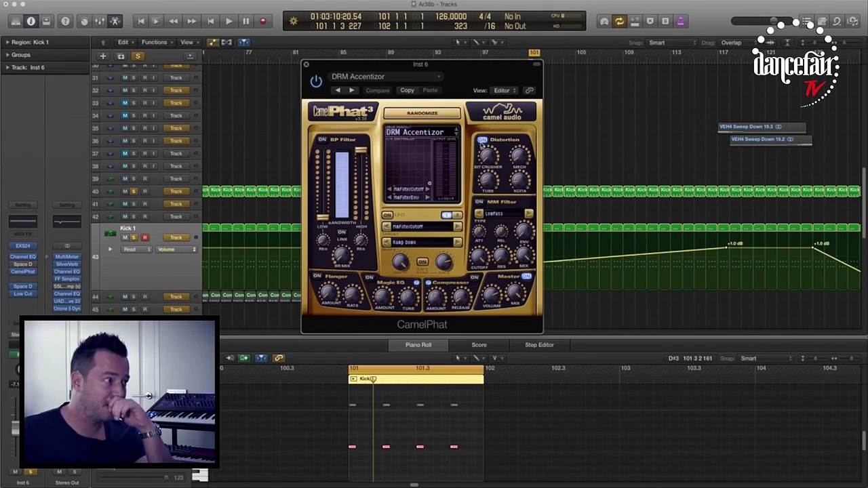This screenshot has height=488, width=868.
Task: Click Paste in the plugin header
Action: pos(430,90)
